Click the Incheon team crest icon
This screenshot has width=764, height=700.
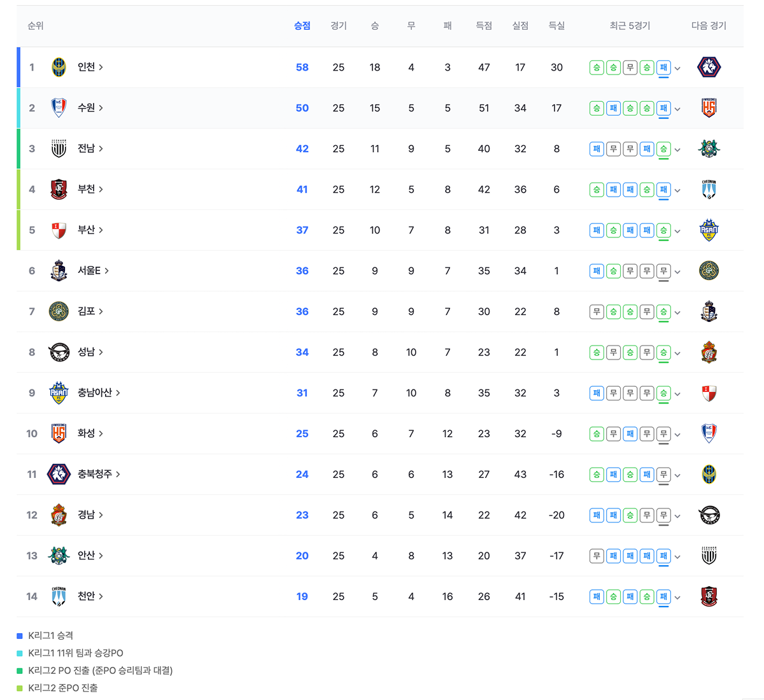click(x=59, y=67)
